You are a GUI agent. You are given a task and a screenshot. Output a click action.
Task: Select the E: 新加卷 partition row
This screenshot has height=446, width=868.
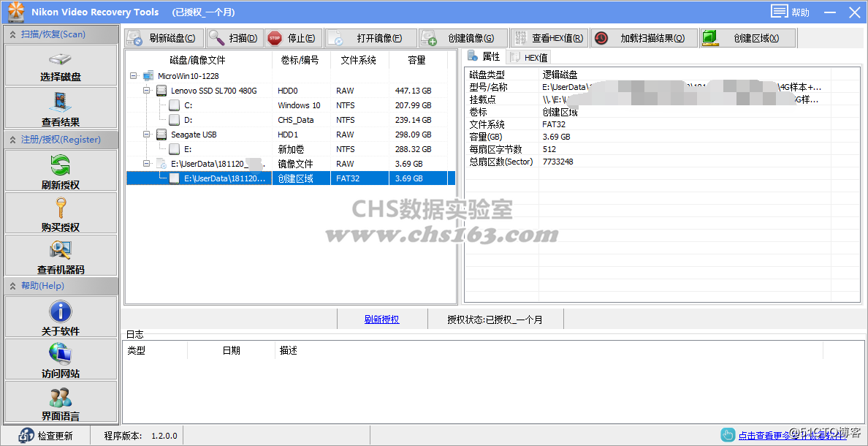pos(291,149)
